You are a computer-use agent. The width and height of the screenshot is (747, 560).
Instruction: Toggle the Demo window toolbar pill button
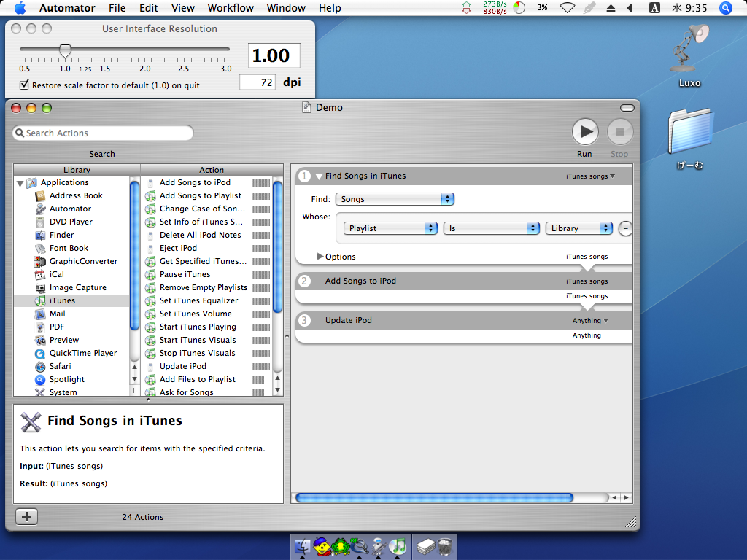point(627,108)
